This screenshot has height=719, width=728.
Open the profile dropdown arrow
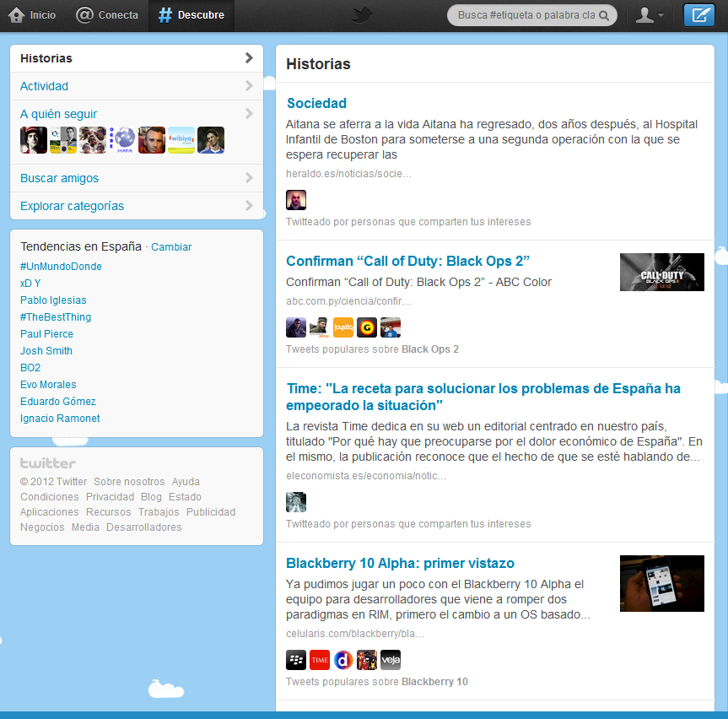661,15
